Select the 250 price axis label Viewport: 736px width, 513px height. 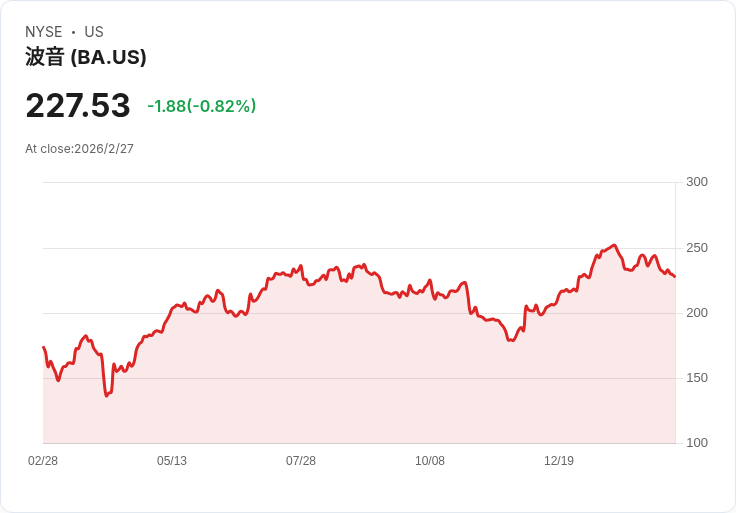(696, 248)
